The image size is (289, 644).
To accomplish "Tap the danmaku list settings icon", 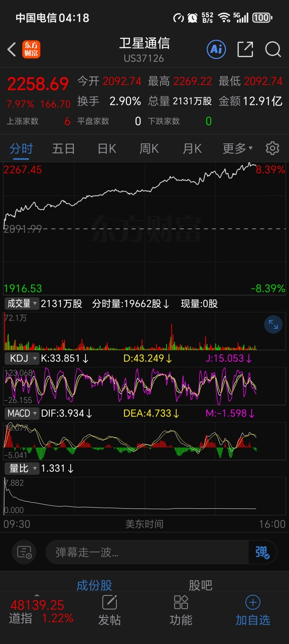I will (x=24, y=552).
